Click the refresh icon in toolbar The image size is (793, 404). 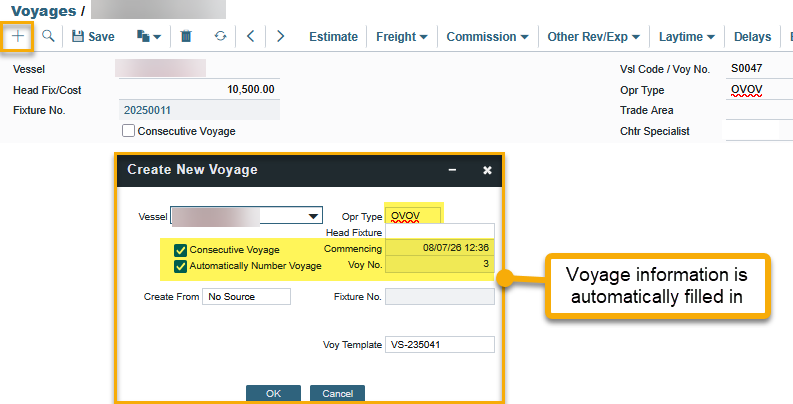pos(220,36)
